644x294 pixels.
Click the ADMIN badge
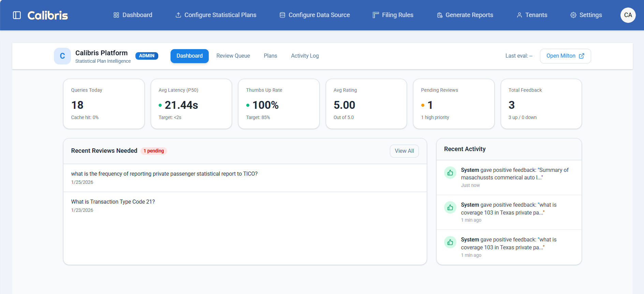147,56
